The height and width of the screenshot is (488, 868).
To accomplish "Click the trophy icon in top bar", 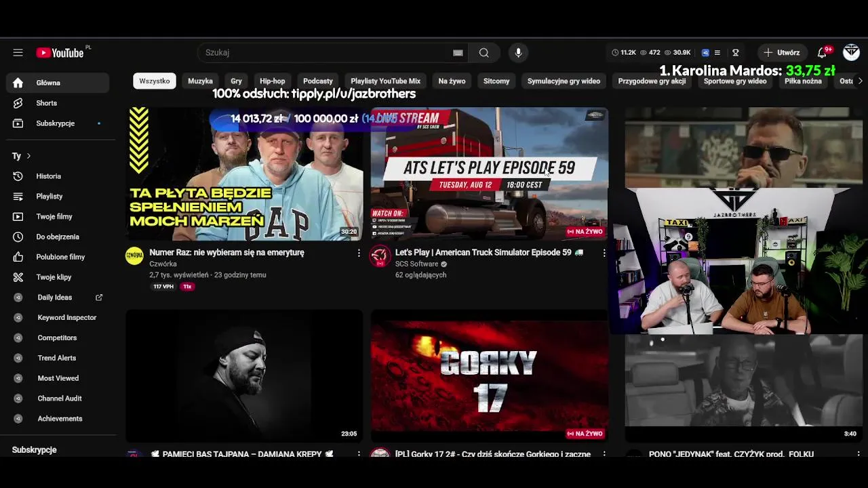I will [735, 52].
